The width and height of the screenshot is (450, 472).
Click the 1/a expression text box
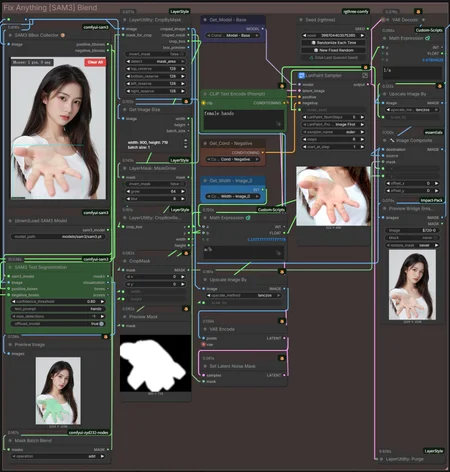pos(412,73)
